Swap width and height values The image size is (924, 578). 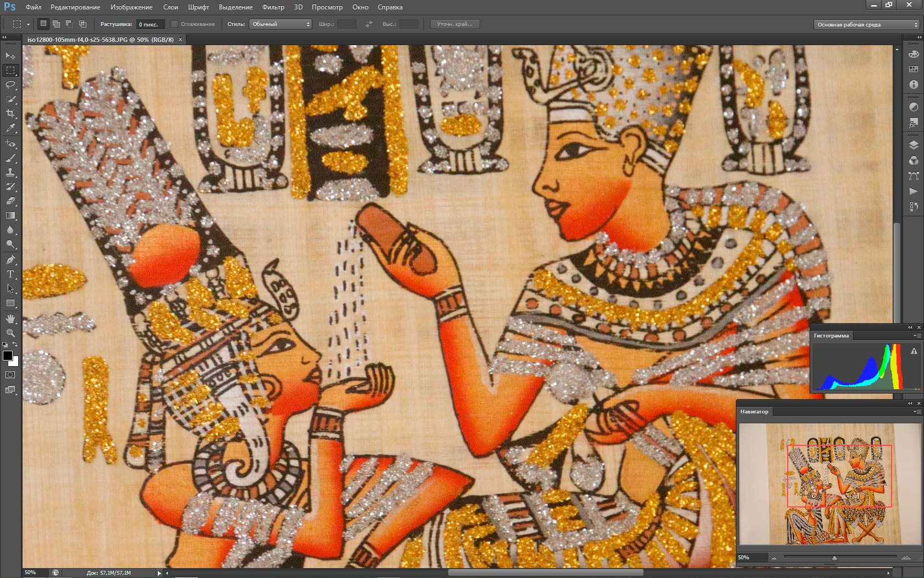[x=369, y=24]
